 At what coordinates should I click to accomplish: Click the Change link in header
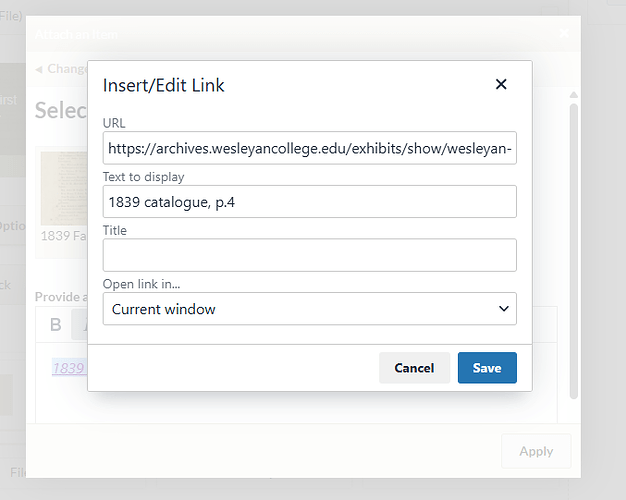point(66,69)
